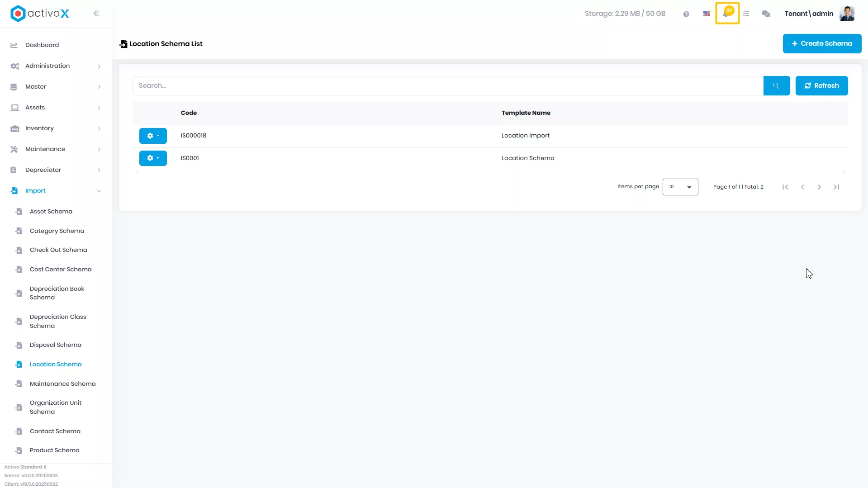Go to last page in pagination

836,187
